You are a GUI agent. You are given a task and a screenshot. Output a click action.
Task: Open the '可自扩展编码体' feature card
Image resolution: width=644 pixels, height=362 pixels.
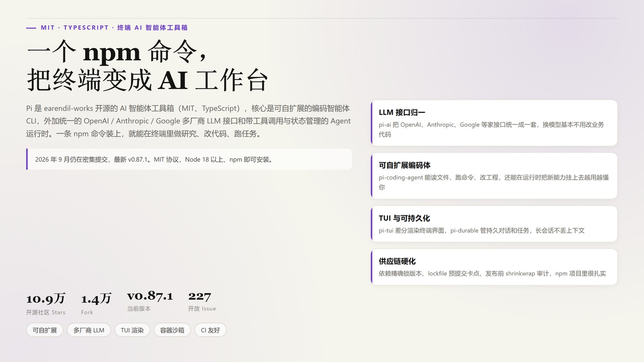pyautogui.click(x=494, y=176)
